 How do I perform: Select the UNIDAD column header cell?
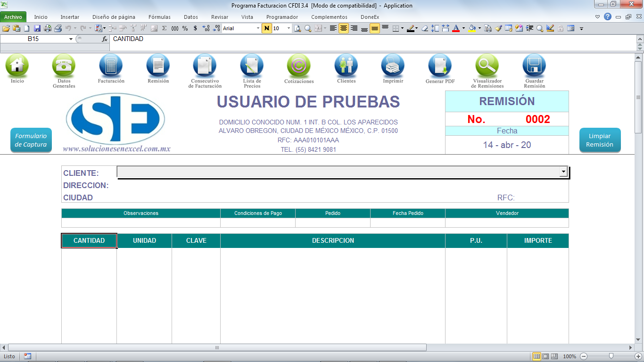pos(144,240)
